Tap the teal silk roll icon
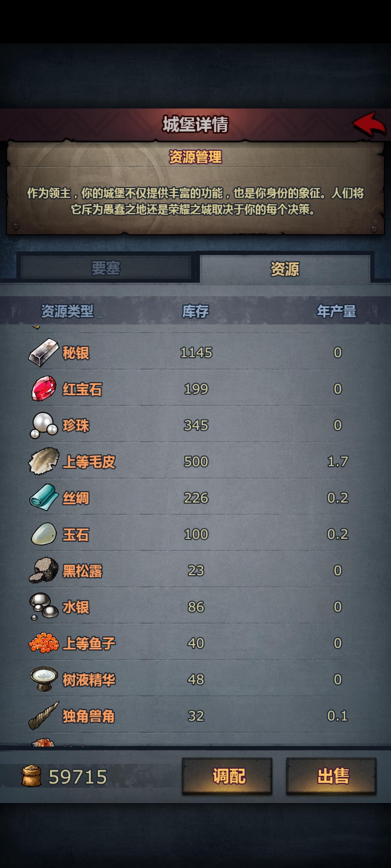Viewport: 391px width, 868px height. click(x=44, y=498)
